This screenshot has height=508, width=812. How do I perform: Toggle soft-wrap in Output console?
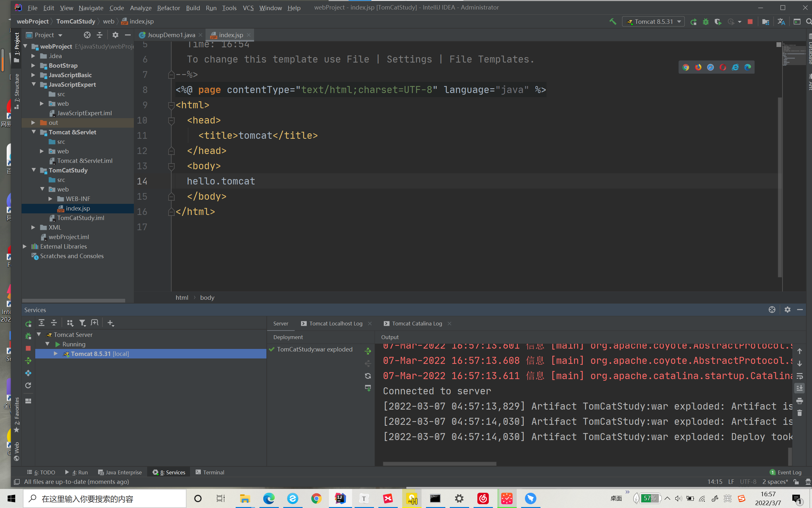(800, 376)
